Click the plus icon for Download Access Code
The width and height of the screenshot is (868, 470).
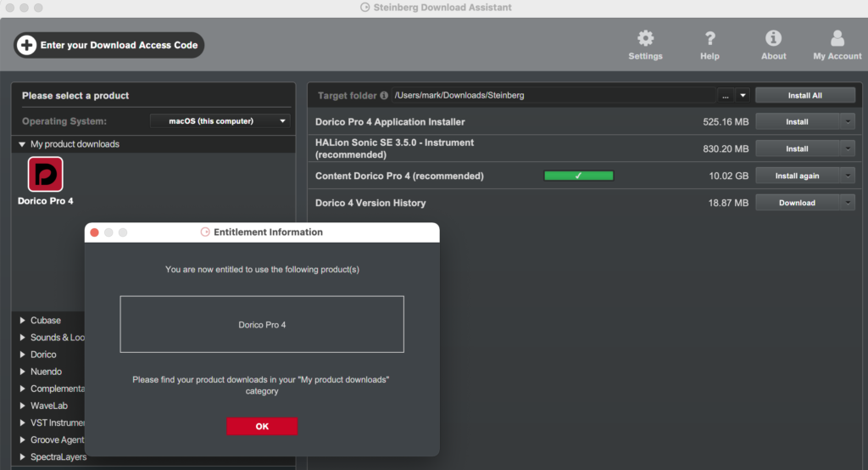pos(26,45)
